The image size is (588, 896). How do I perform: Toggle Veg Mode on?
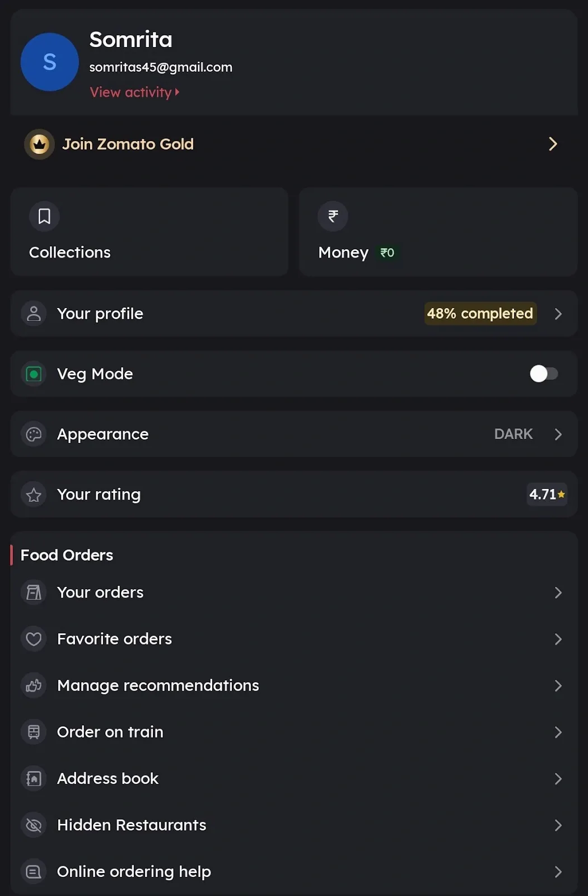click(544, 374)
